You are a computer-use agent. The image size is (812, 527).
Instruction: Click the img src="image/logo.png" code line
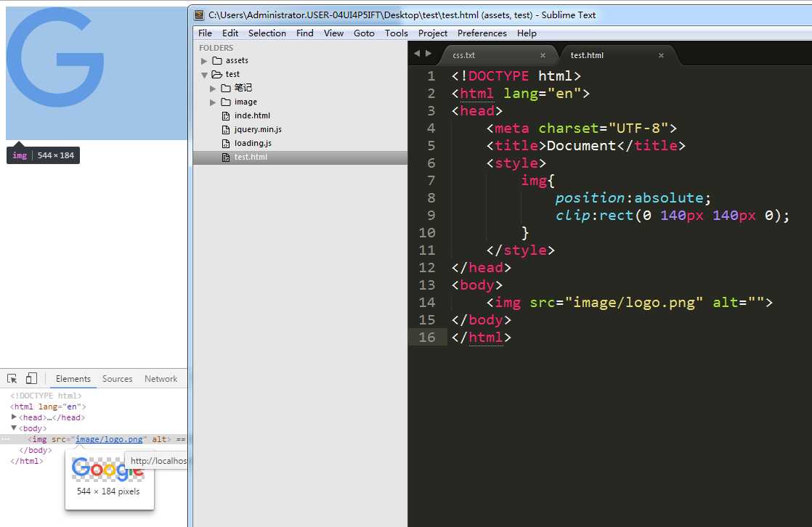(x=629, y=302)
